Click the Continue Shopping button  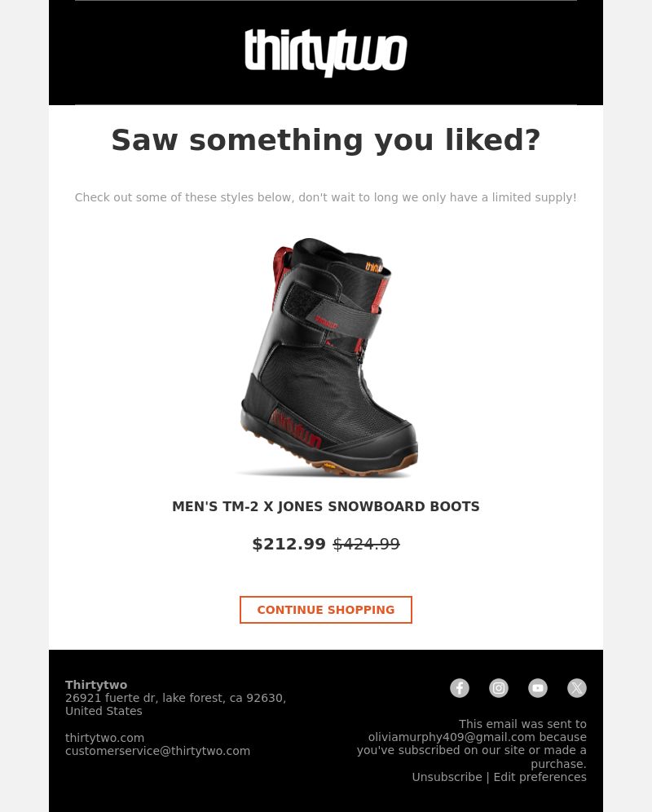[326, 610]
